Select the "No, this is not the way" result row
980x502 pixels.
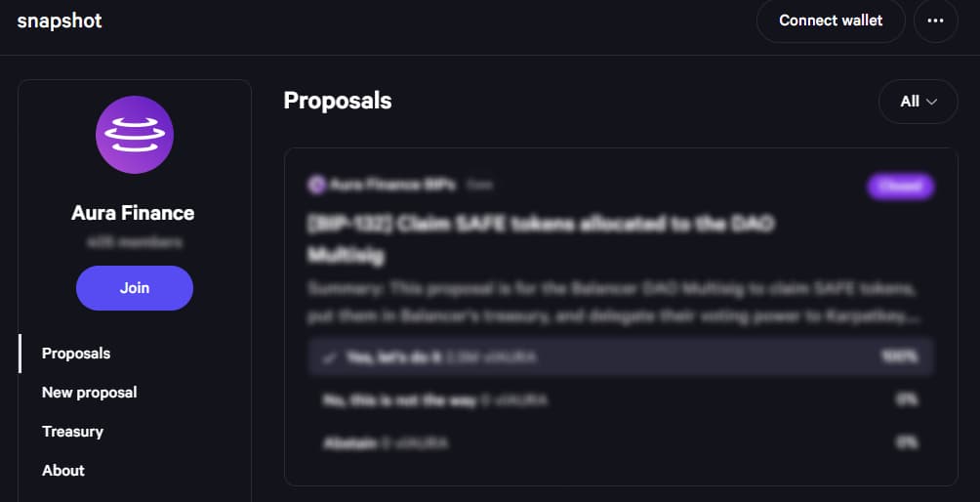click(621, 400)
